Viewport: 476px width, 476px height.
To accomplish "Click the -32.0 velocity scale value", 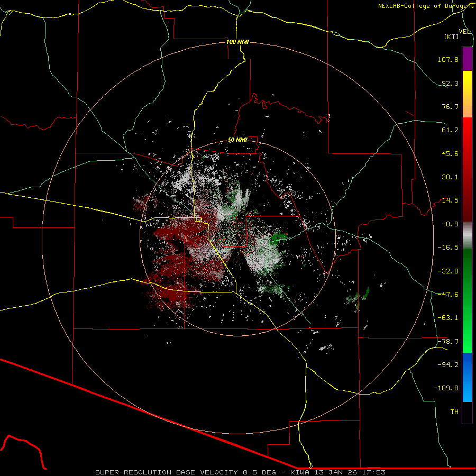I will point(448,271).
